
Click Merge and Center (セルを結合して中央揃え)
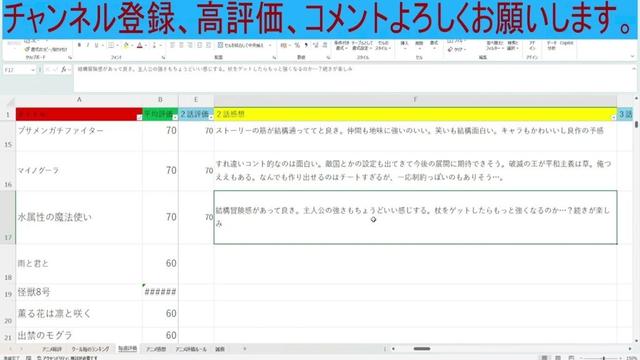click(241, 45)
